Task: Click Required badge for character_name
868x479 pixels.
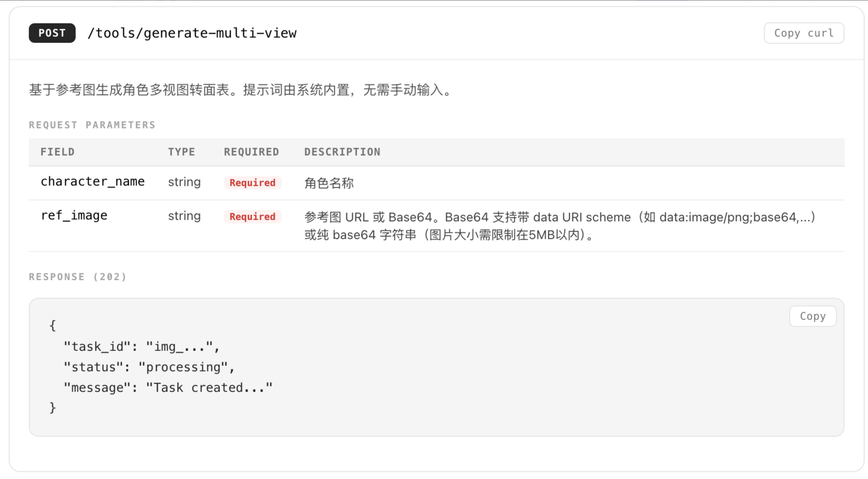Action: [x=252, y=183]
